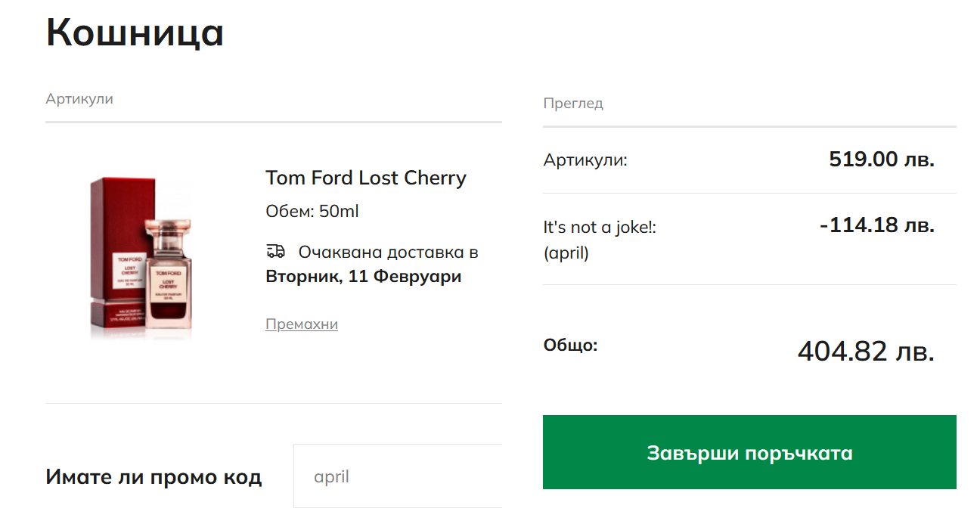The height and width of the screenshot is (527, 980).
Task: Click the Общо: total label
Action: pyautogui.click(x=570, y=346)
